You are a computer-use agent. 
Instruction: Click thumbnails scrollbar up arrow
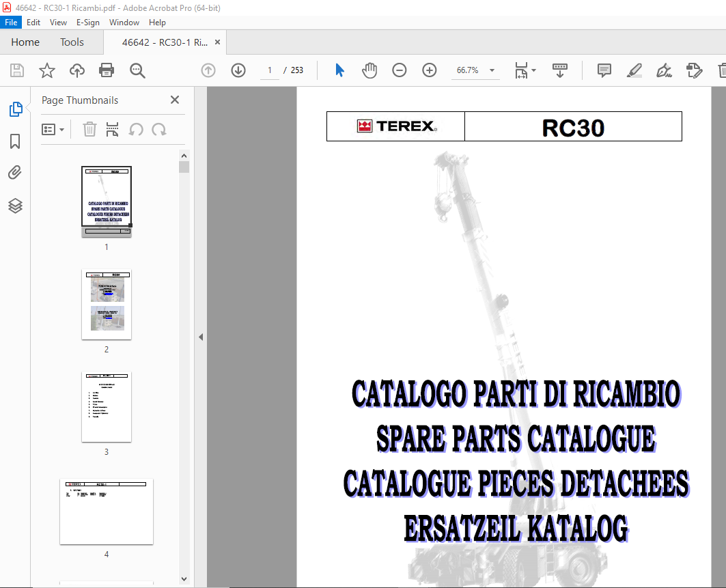[x=184, y=156]
